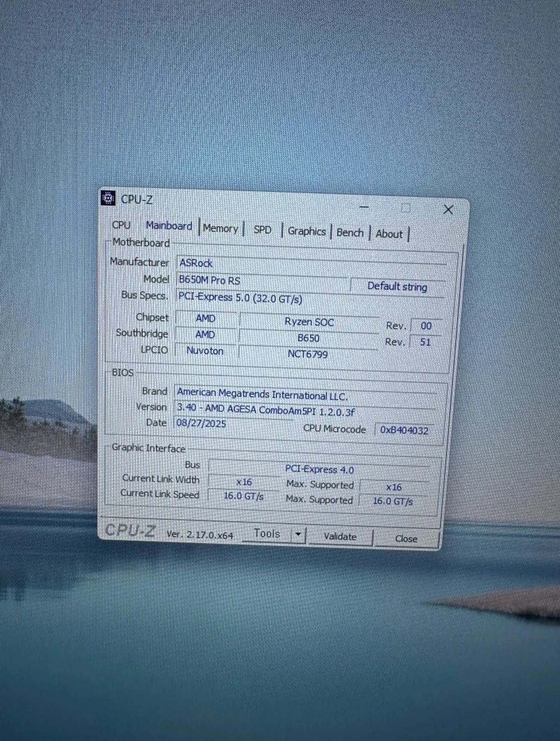This screenshot has height=741, width=560.
Task: Switch to the SPD tab
Action: 262,230
